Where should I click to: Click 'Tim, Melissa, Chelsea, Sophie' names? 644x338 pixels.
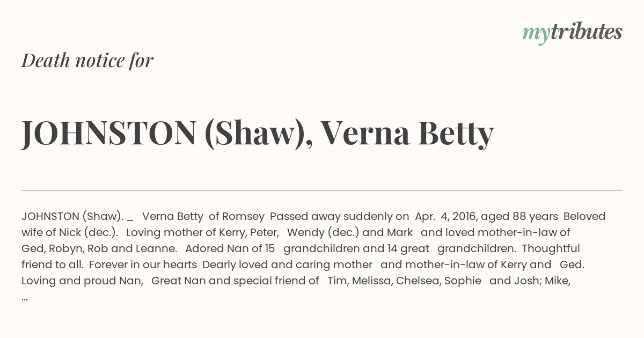click(404, 281)
